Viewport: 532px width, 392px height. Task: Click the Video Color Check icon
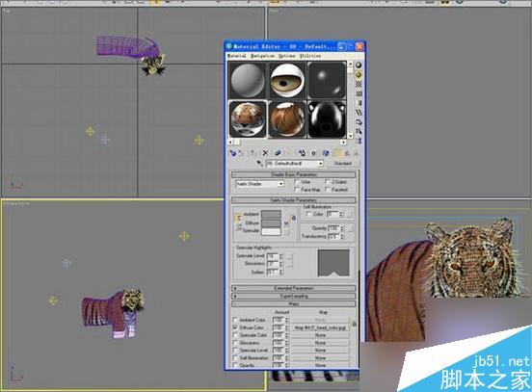[359, 103]
